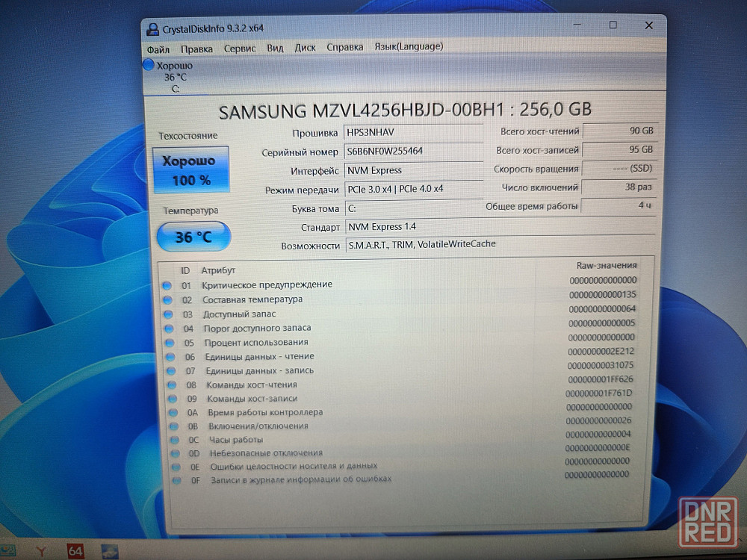Image resolution: width=747 pixels, height=560 pixels.
Task: Click status icon for Порог доступного запаса
Action: coord(169,329)
